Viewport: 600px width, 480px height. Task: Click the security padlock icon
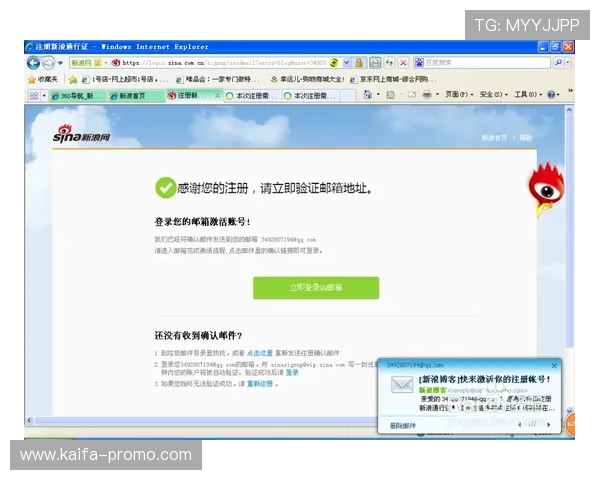click(x=359, y=63)
